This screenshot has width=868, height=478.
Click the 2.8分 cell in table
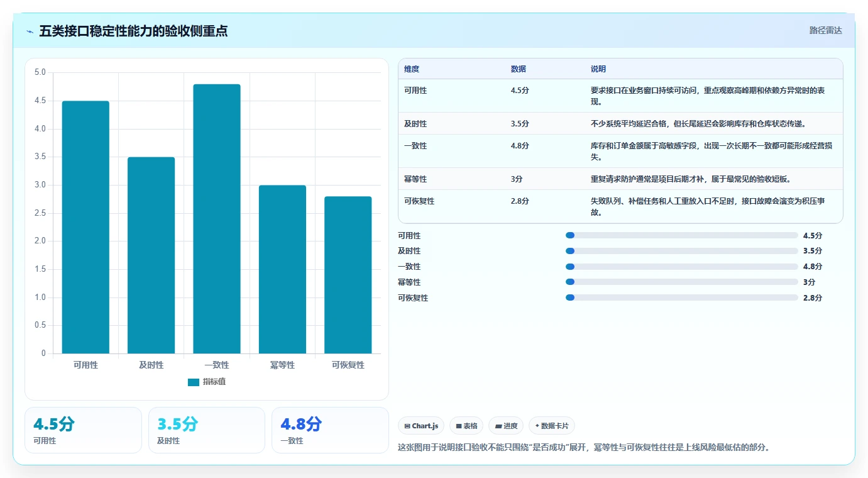point(520,201)
